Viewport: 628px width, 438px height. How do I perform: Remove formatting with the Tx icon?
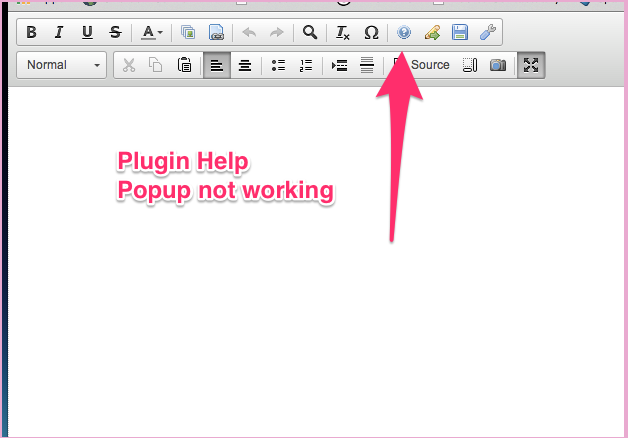(x=343, y=32)
